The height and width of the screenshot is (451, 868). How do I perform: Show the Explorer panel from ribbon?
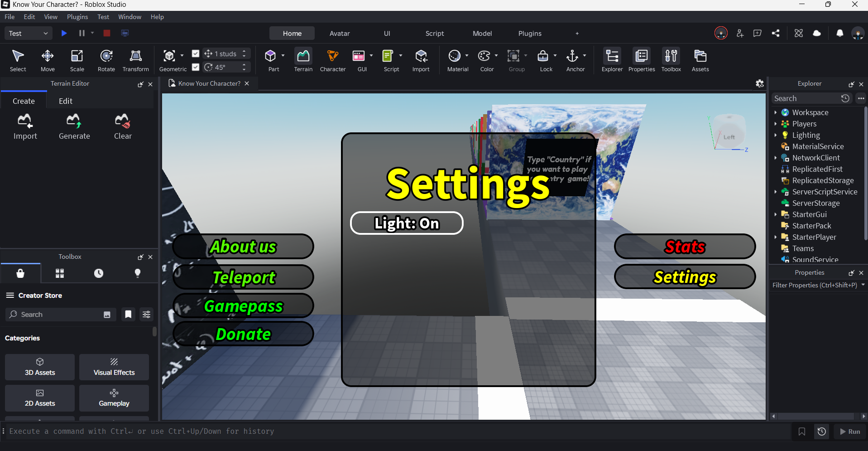[612, 60]
